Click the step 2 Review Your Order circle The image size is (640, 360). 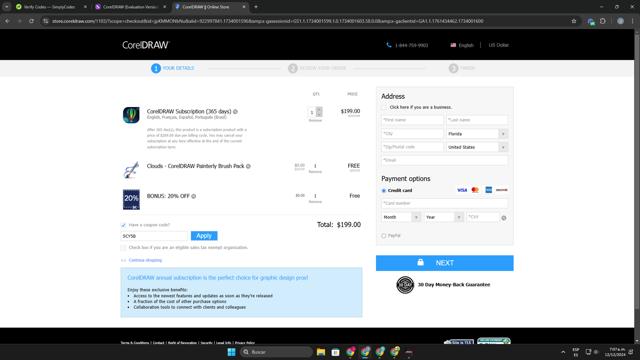293,68
